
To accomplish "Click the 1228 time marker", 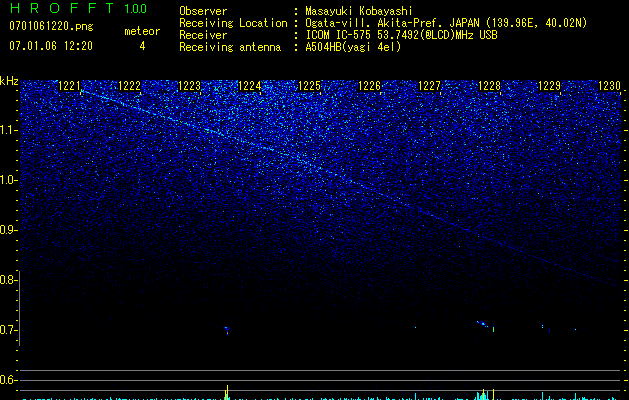I will pyautogui.click(x=490, y=86).
